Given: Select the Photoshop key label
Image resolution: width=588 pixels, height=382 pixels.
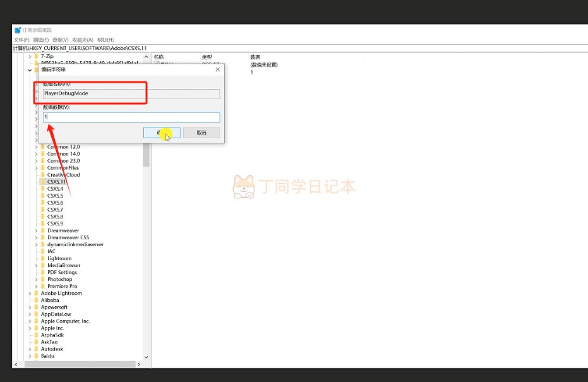Looking at the screenshot, I should point(59,279).
